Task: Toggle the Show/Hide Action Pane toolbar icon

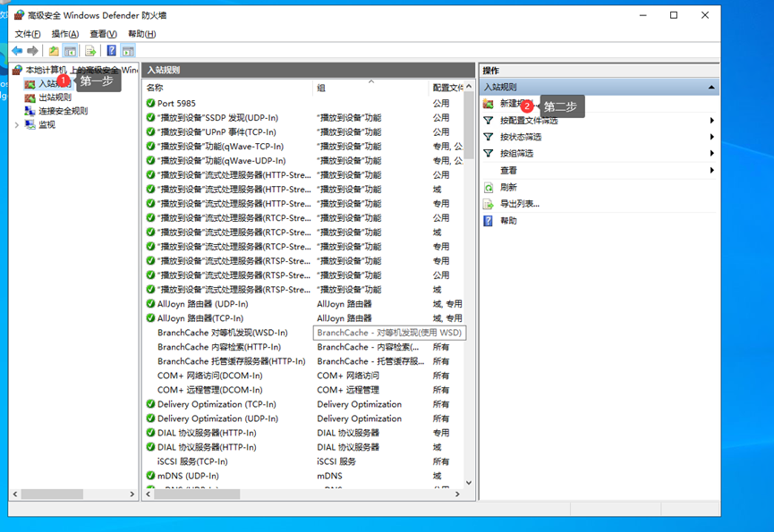Action: (x=128, y=51)
